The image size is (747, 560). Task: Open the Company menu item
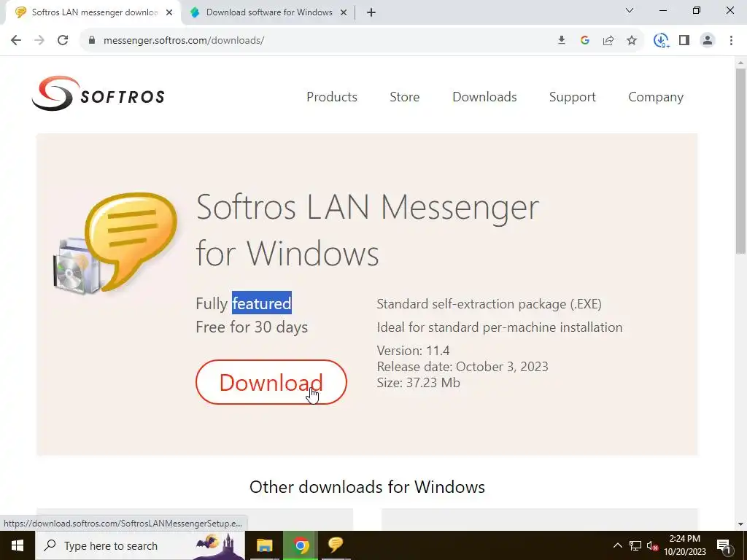click(656, 97)
